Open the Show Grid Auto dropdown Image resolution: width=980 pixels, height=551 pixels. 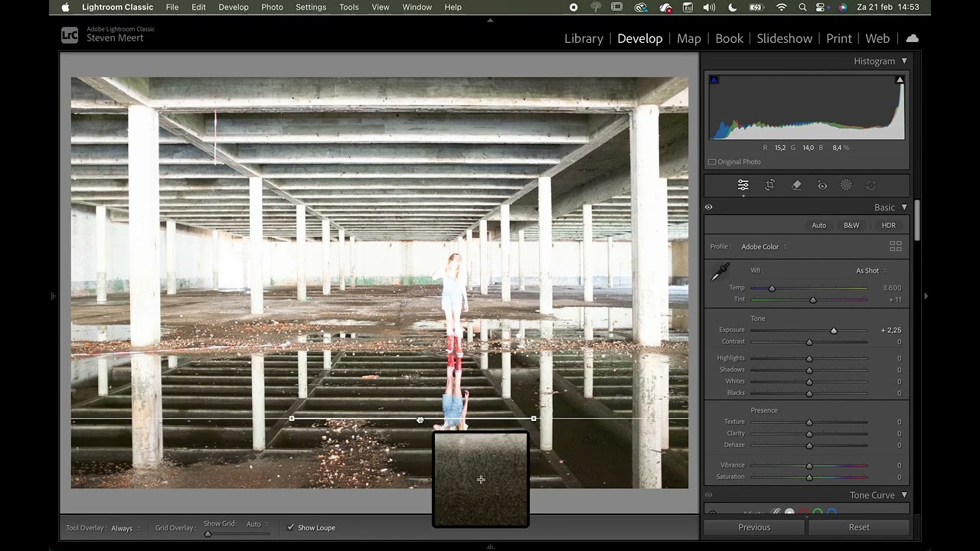click(x=257, y=523)
